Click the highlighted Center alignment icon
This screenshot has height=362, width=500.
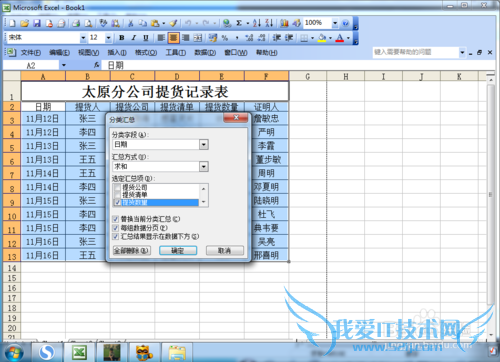click(173, 38)
